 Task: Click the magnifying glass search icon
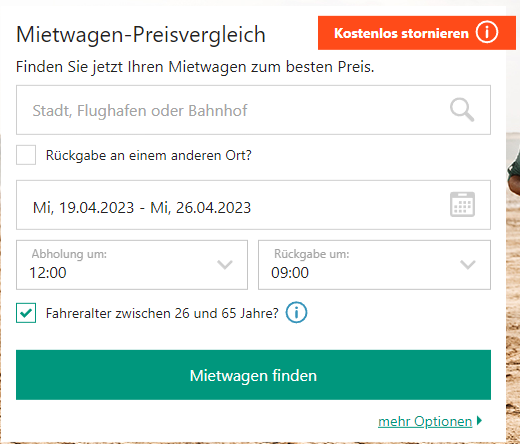tap(462, 110)
